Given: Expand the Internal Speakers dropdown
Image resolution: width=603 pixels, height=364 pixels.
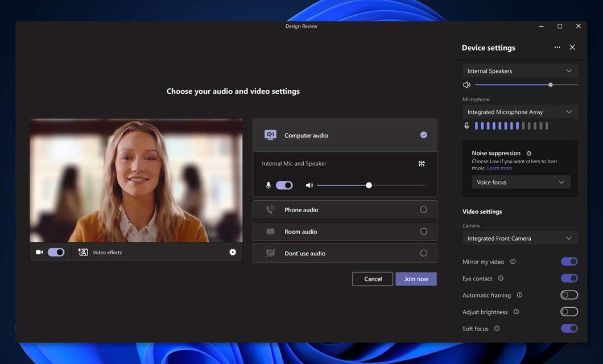Looking at the screenshot, I should (x=520, y=71).
